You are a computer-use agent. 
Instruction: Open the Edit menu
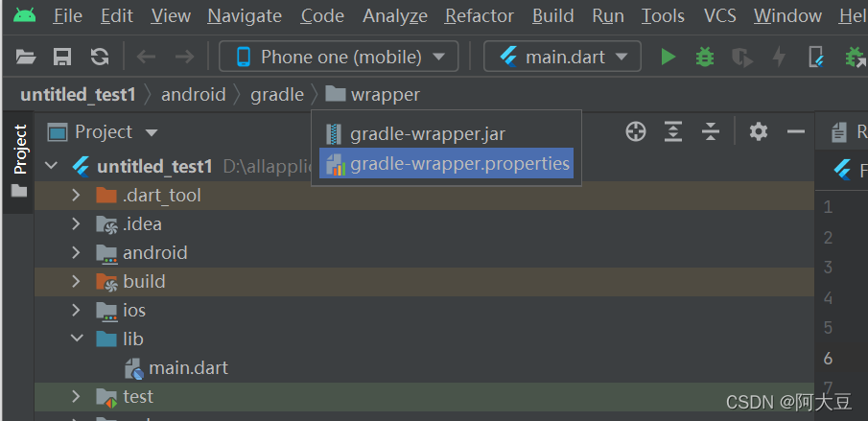(x=117, y=16)
